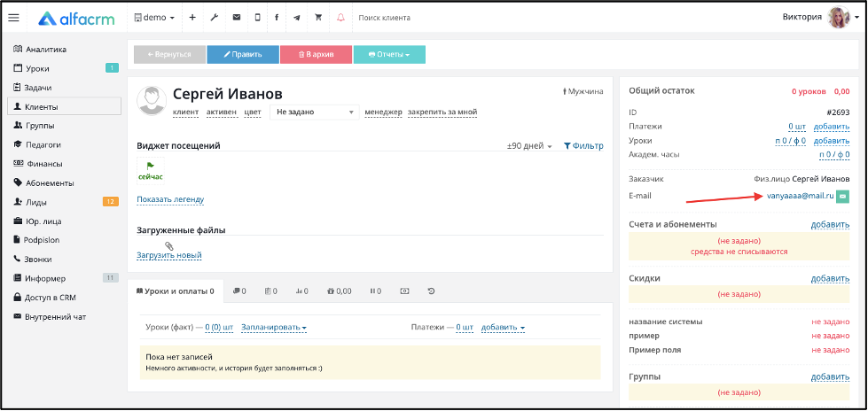The height and width of the screenshot is (411, 868).
Task: Click the plus add icon in top bar
Action: (x=192, y=18)
